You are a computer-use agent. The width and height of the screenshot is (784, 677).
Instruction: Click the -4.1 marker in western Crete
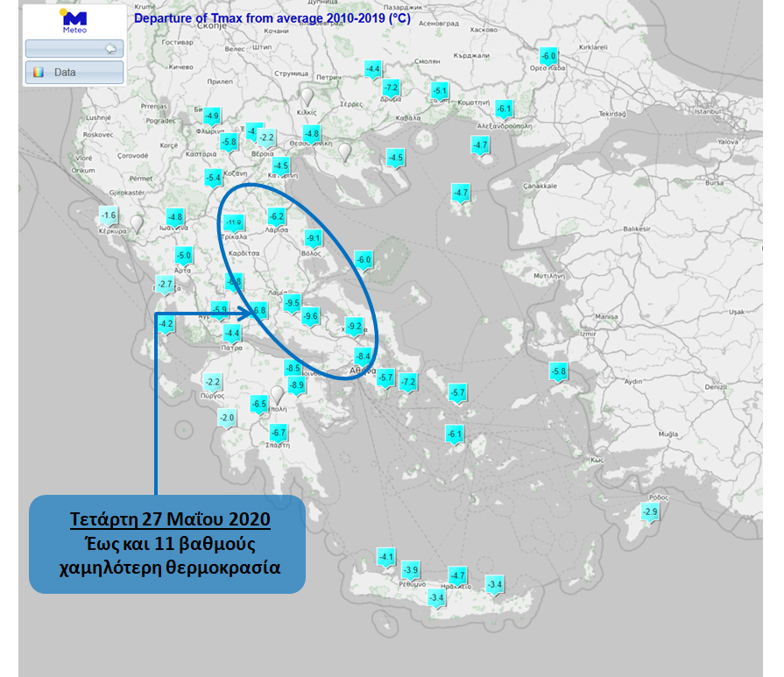click(x=386, y=558)
